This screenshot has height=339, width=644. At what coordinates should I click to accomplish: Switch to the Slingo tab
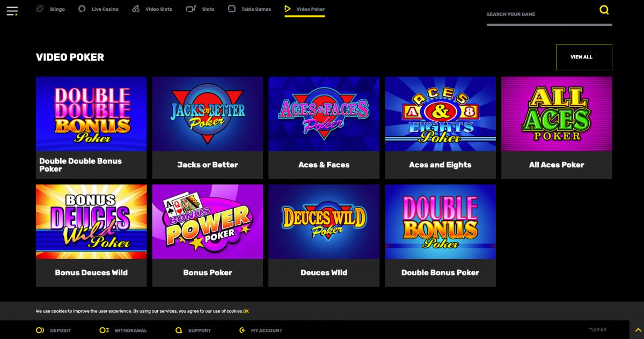pos(57,9)
